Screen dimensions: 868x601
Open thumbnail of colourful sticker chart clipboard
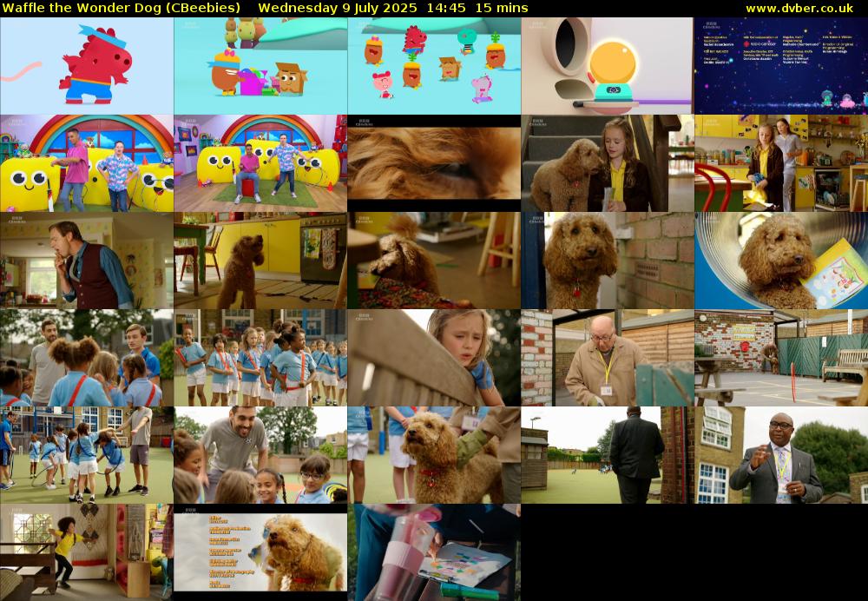(434, 552)
